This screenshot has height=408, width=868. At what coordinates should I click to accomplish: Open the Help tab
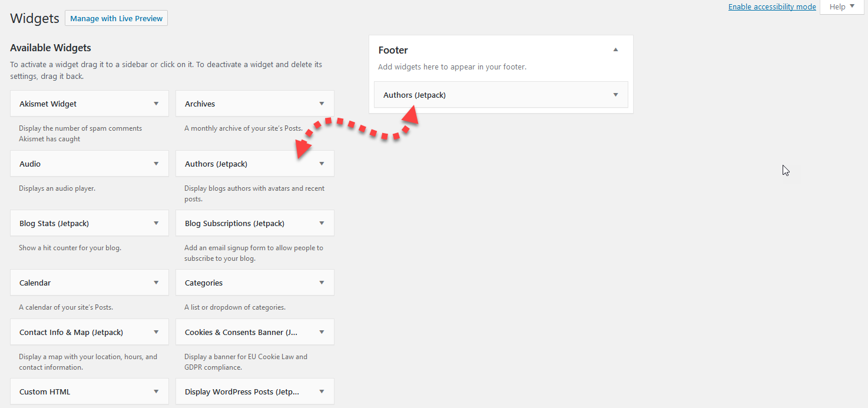pos(842,6)
